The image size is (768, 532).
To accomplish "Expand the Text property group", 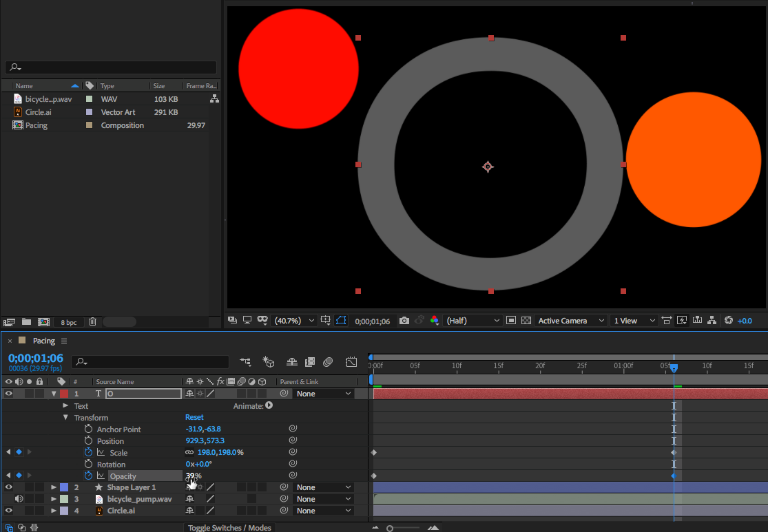I will tap(65, 406).
